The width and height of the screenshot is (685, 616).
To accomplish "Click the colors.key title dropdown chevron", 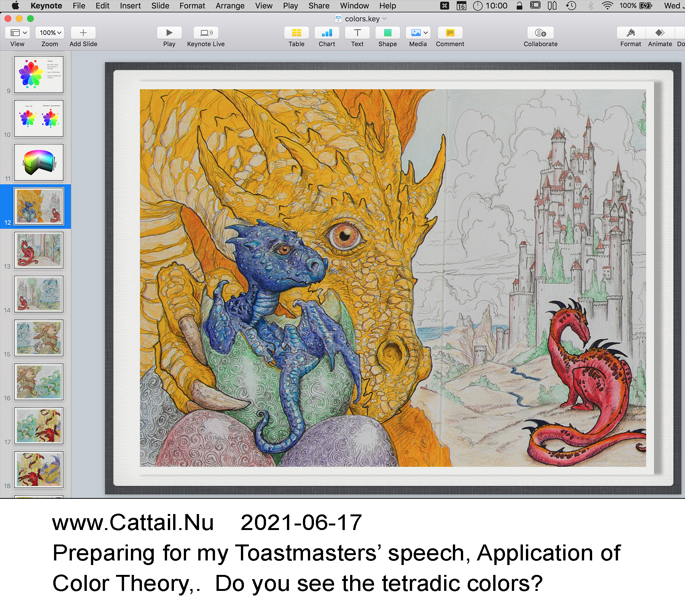I will tap(385, 19).
